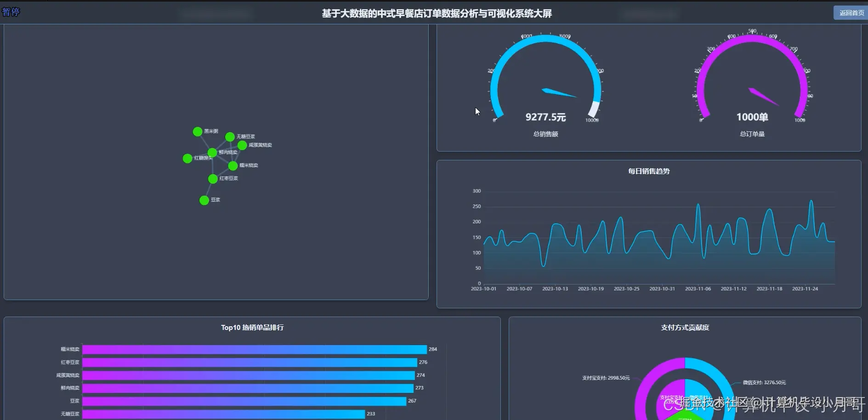
Task: Click the bottom 豆浆 node
Action: 204,200
